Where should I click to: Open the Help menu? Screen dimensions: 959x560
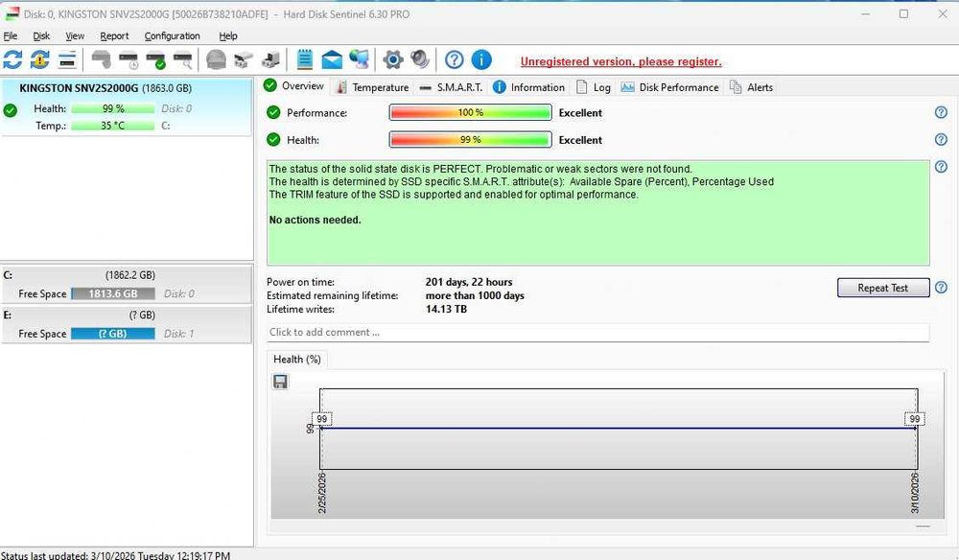tap(228, 36)
